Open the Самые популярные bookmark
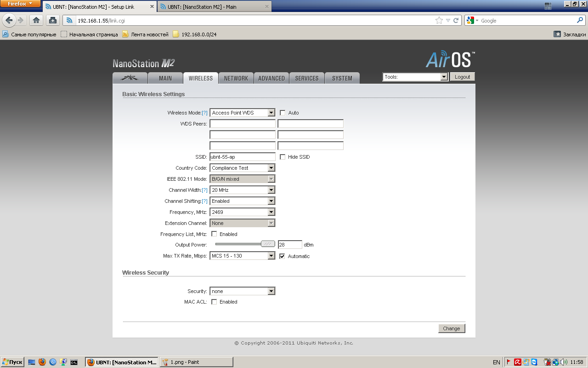 29,34
